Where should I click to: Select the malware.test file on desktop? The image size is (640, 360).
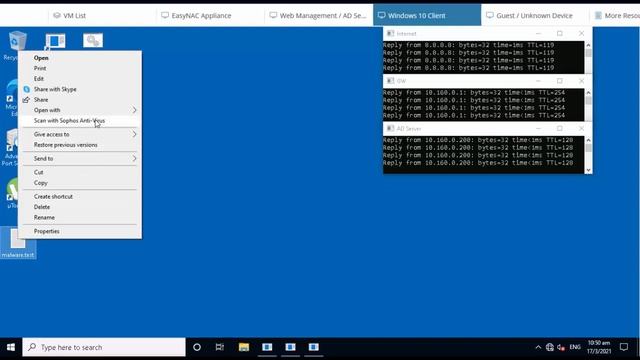tap(18, 243)
